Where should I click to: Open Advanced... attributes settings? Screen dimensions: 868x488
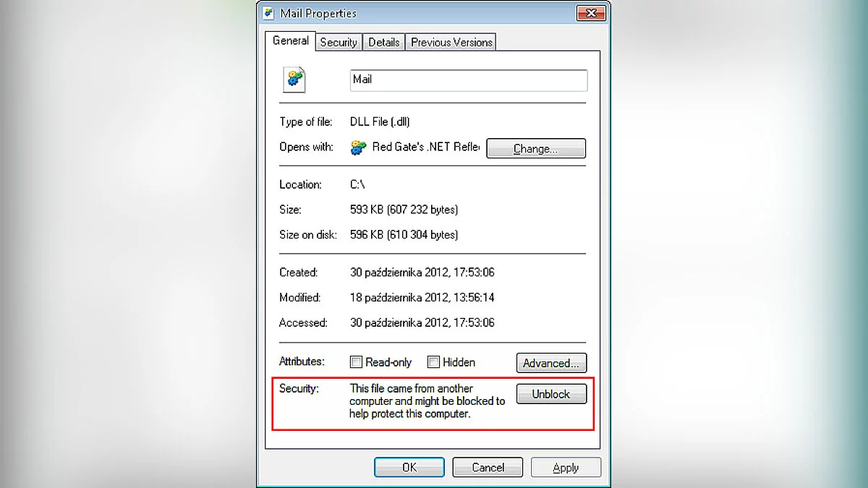pos(551,363)
